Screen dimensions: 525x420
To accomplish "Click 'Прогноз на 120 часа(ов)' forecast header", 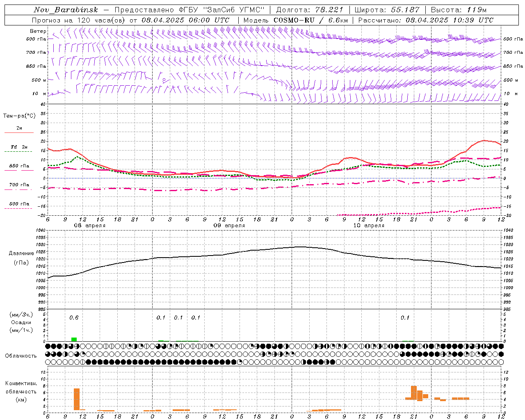I will (79, 20).
